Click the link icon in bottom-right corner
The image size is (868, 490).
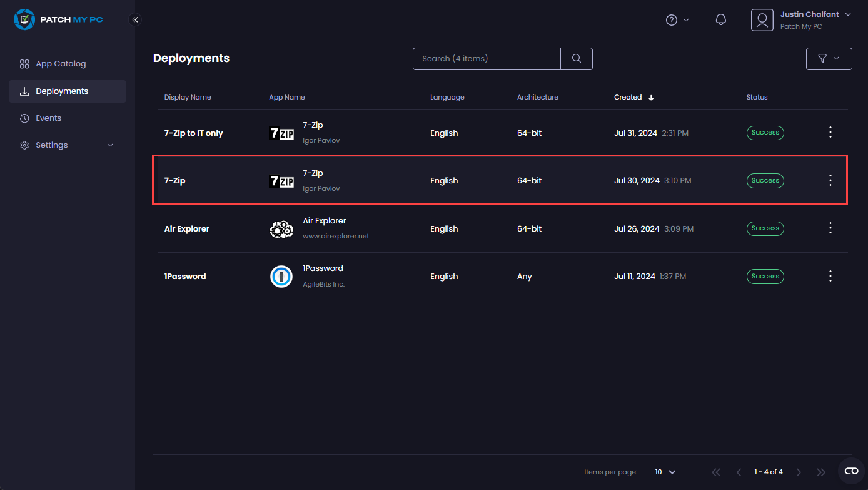851,471
